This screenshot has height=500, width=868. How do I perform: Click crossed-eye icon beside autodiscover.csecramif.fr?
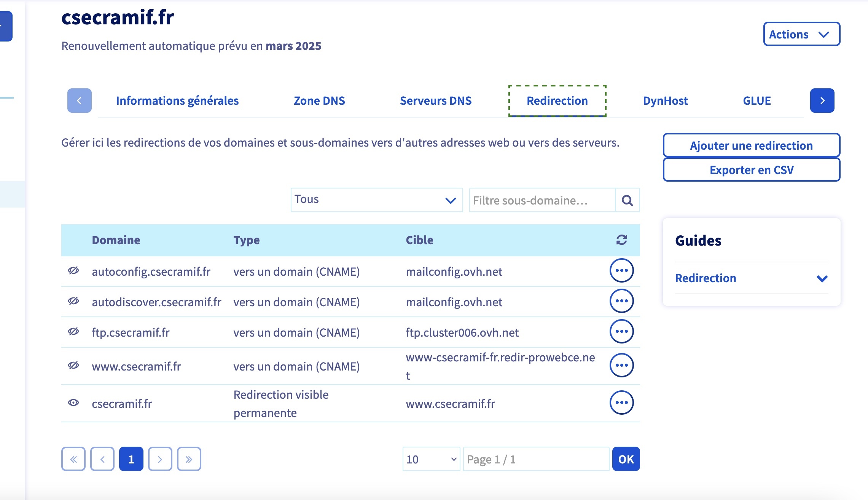click(x=73, y=301)
